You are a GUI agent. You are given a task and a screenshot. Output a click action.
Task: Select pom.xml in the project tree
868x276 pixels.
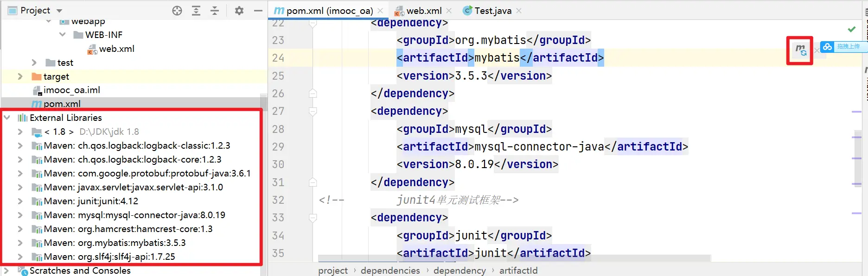(62, 104)
